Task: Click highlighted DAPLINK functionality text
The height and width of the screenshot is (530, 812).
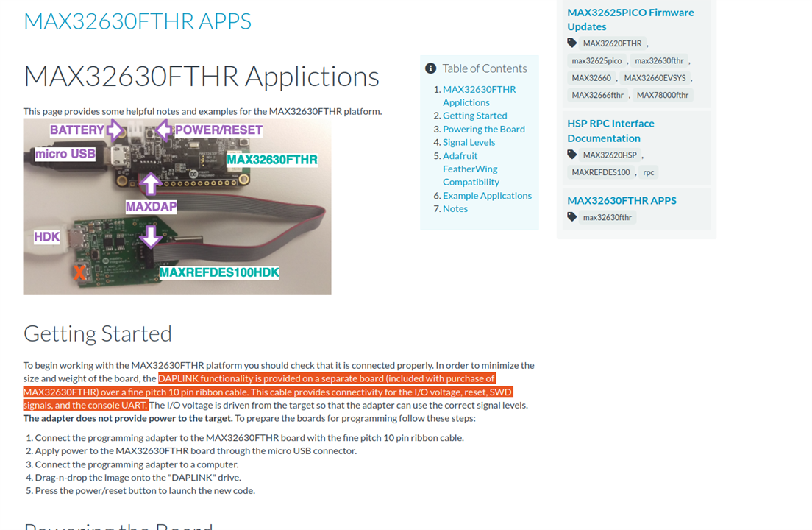Action: pos(268,392)
